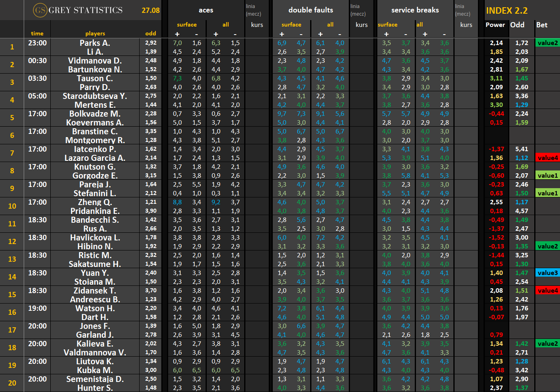Select player name Zheng Q.

(x=95, y=202)
